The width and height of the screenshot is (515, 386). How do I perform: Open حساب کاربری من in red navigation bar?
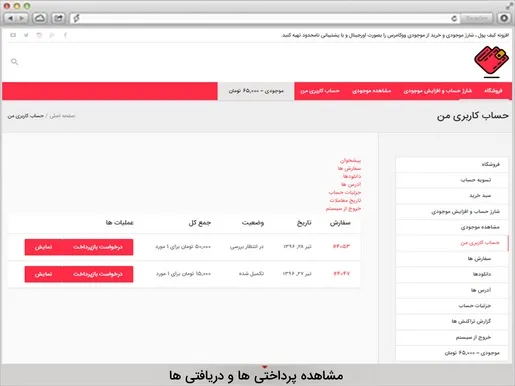point(320,91)
